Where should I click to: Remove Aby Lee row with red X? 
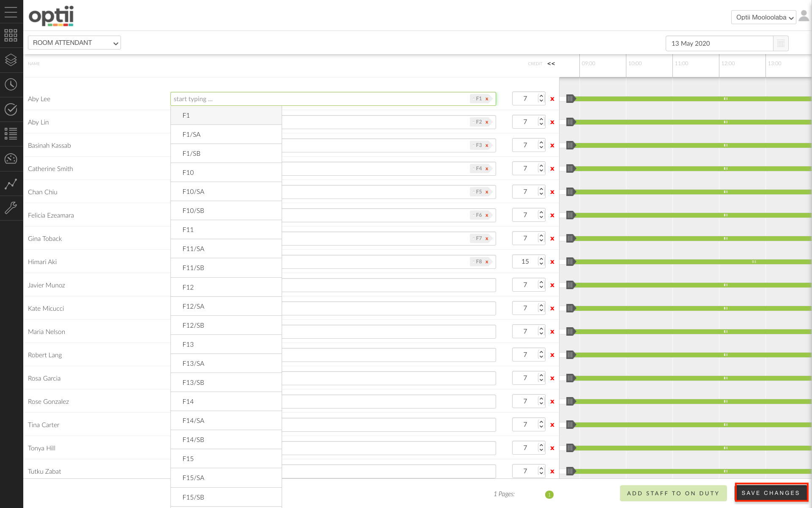(x=552, y=99)
